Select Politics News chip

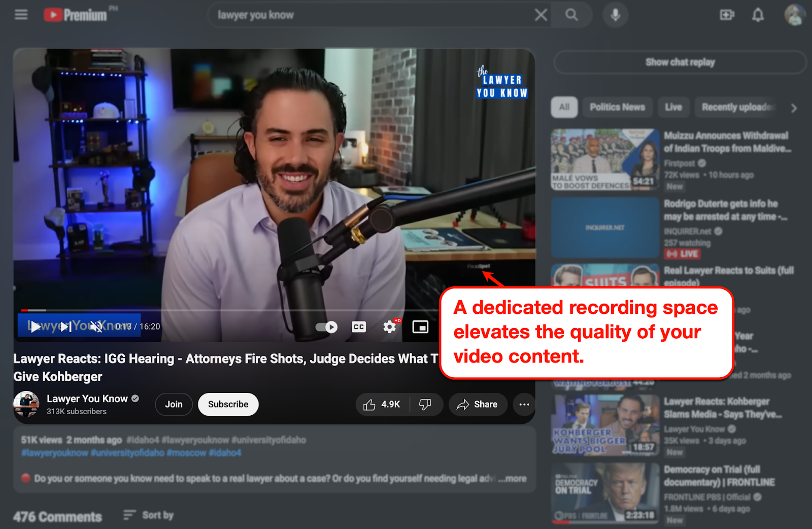[617, 107]
